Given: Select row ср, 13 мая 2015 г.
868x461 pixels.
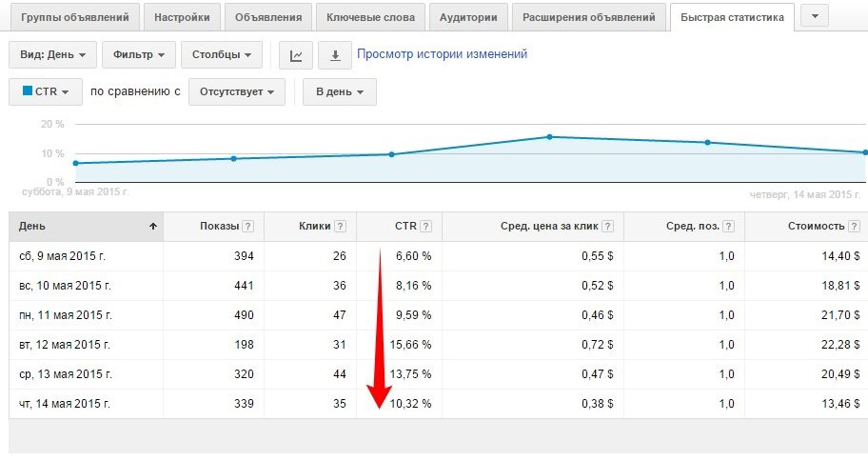Looking at the screenshot, I should (439, 374).
